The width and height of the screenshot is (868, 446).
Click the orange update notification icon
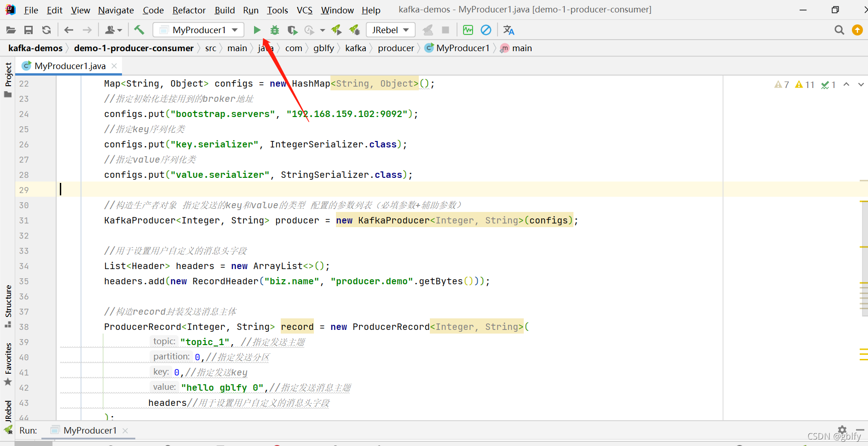857,30
